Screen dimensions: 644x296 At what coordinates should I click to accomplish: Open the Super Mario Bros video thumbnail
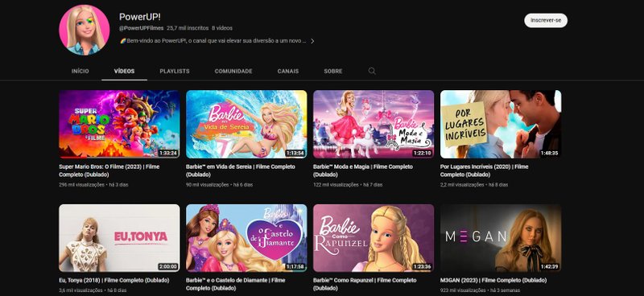[x=119, y=124]
